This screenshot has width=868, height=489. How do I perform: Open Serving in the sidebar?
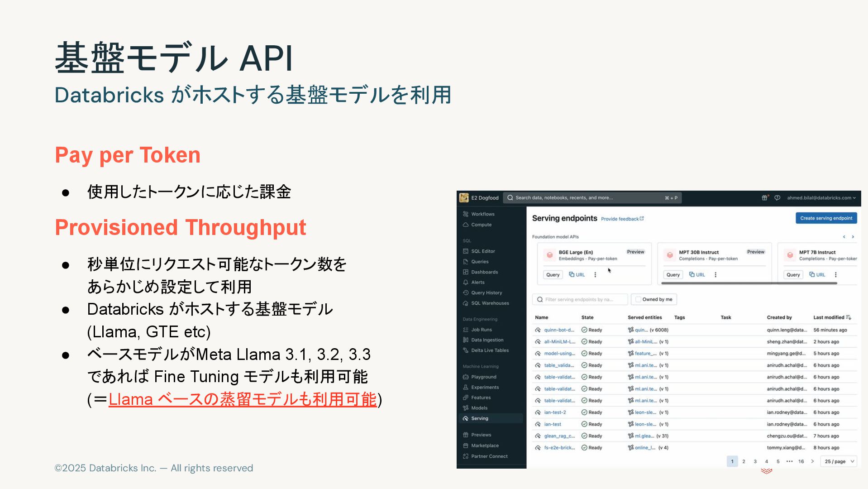491,418
